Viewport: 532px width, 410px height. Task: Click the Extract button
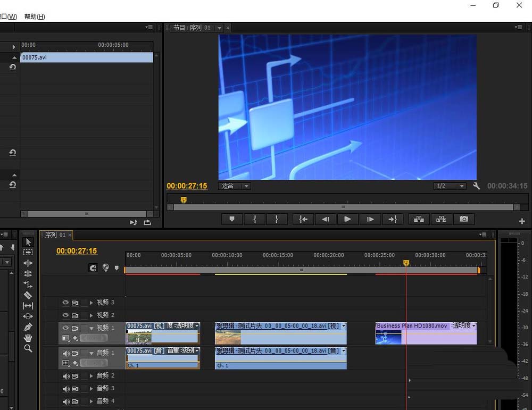[441, 219]
